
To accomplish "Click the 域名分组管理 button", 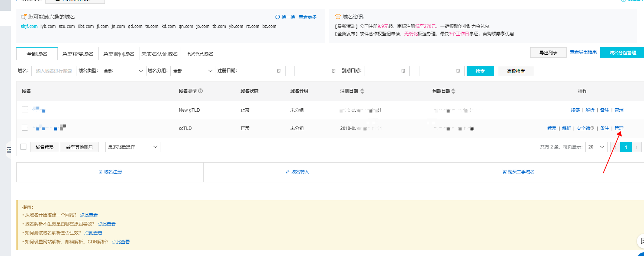I will [622, 52].
